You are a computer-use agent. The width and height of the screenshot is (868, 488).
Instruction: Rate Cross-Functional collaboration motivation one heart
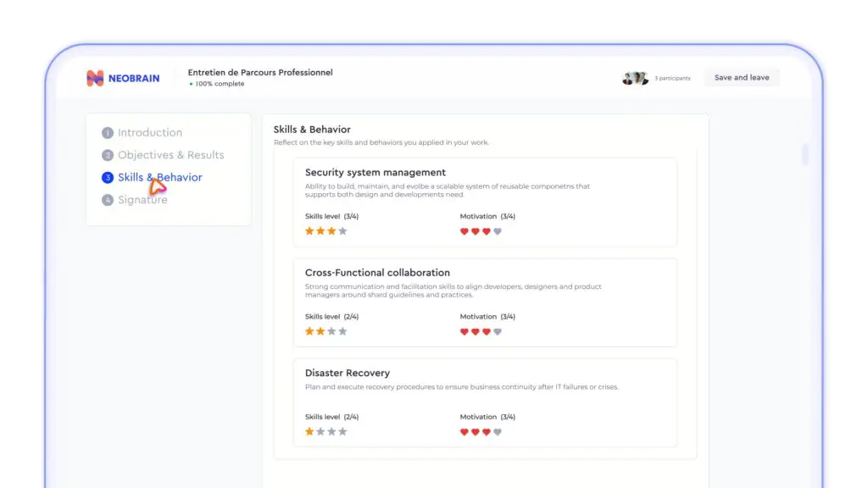[465, 331]
